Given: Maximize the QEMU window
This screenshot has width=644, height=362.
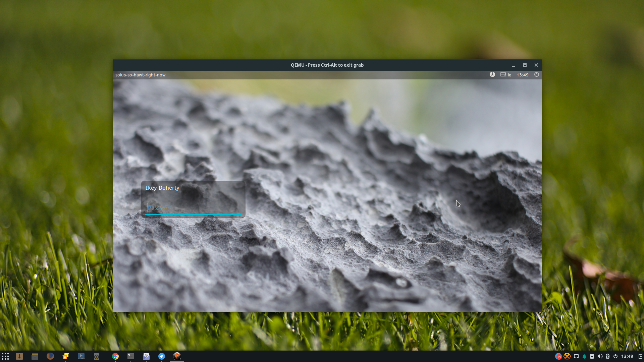Looking at the screenshot, I should point(525,65).
